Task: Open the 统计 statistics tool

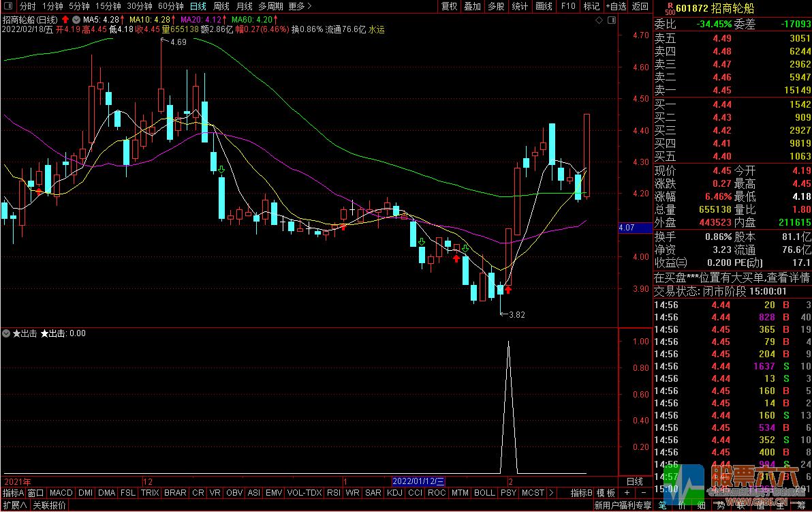Action: coord(520,6)
